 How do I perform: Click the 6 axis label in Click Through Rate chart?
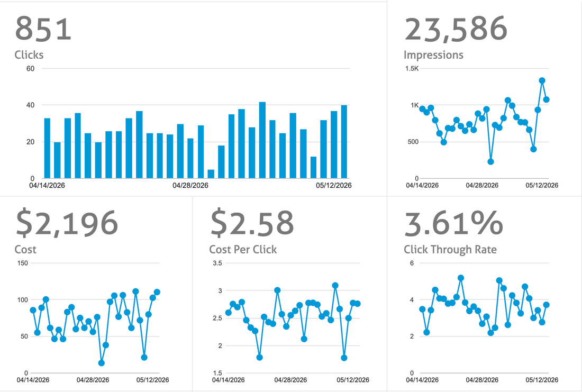412,263
